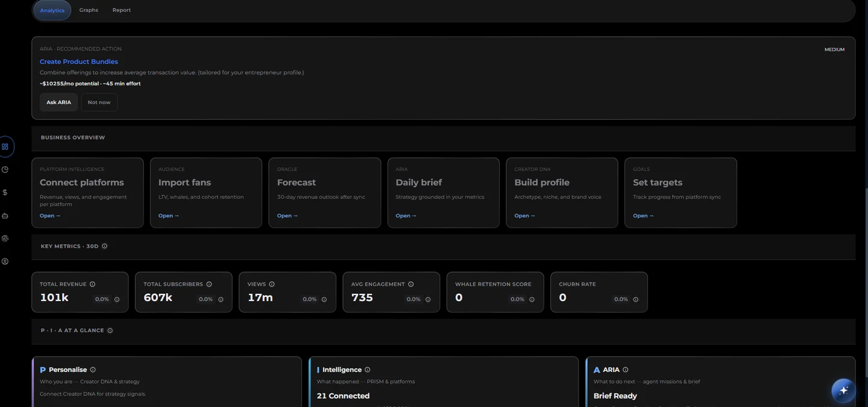Click the '~$10255/mo potential' text
868x407 pixels.
(69, 84)
